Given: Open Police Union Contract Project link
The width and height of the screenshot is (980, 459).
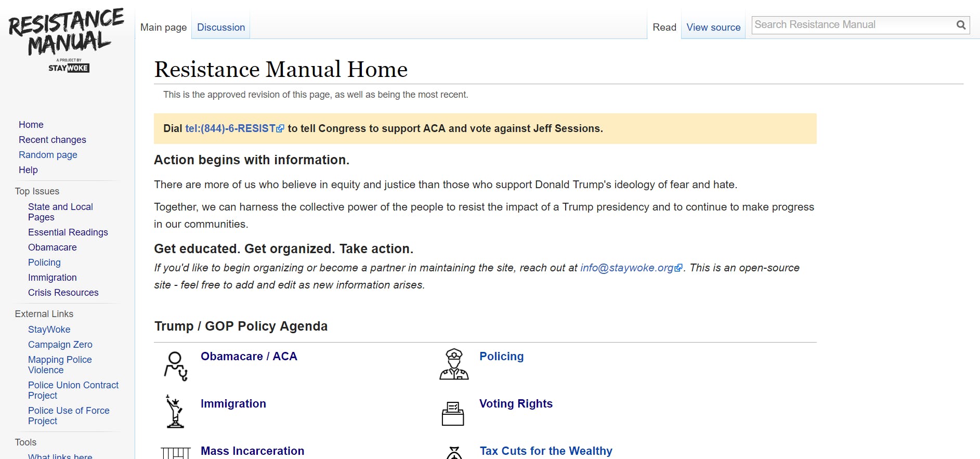Looking at the screenshot, I should click(73, 390).
